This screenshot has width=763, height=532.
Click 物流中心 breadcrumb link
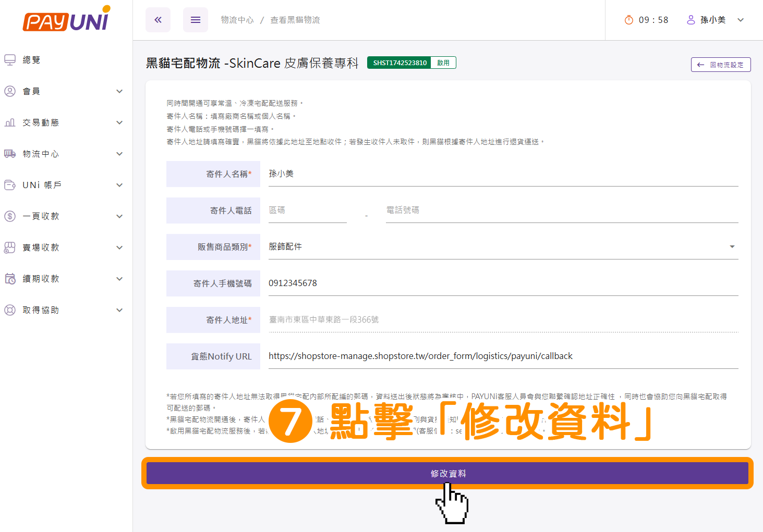coord(237,20)
